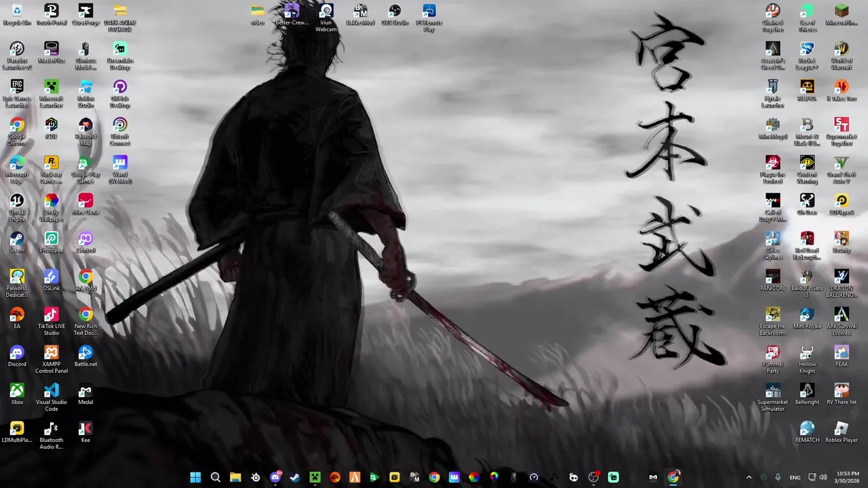Open Steam desktop shortcut

(17, 243)
